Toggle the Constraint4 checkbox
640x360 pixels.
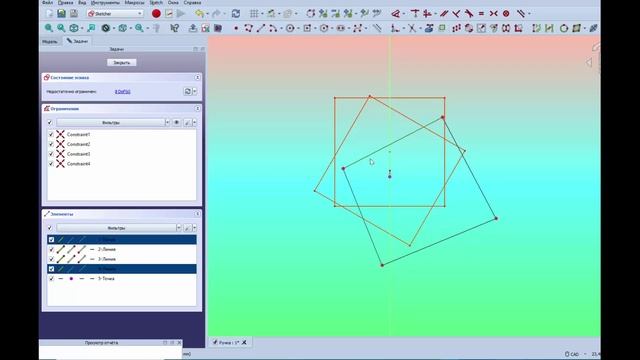coord(51,164)
